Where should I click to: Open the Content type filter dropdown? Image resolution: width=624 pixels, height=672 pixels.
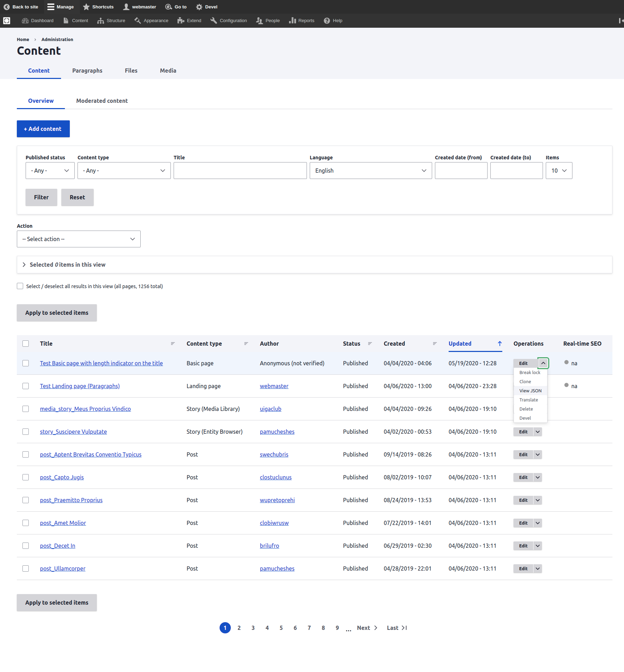coord(124,171)
